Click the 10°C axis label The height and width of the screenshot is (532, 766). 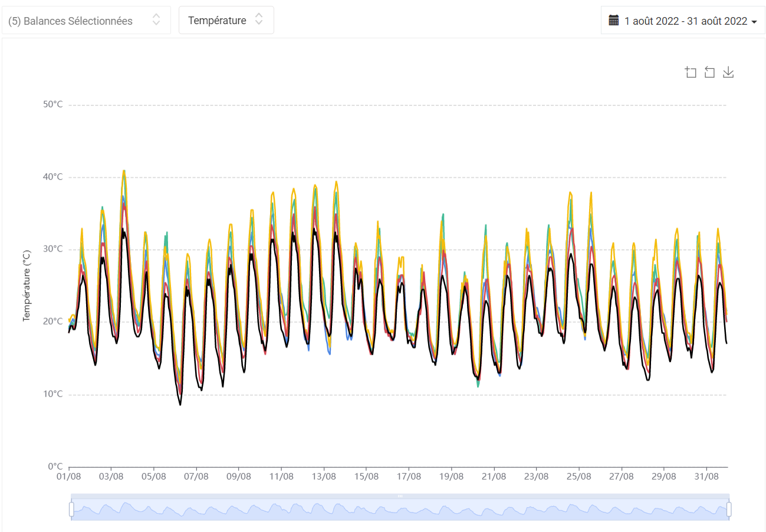(53, 394)
